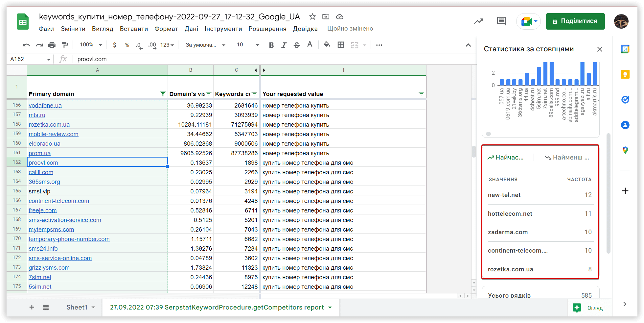This screenshot has height=323, width=644.
Task: Open the comment history icon
Action: pyautogui.click(x=501, y=21)
